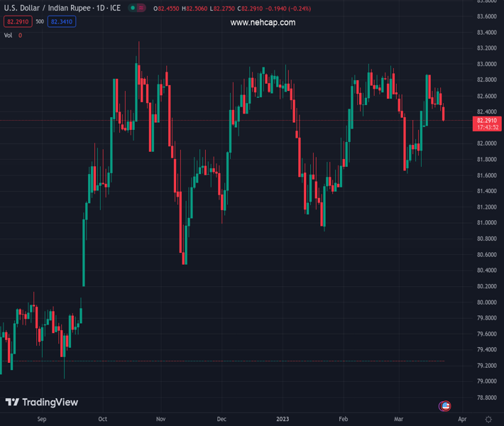Click the www.nehcap.com watermark text
504x426 pixels.
263,23
